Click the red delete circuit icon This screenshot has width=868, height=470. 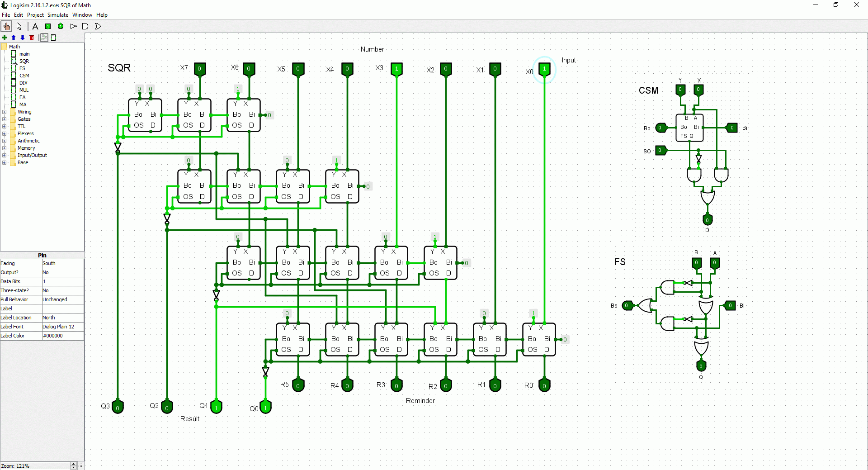pyautogui.click(x=32, y=38)
